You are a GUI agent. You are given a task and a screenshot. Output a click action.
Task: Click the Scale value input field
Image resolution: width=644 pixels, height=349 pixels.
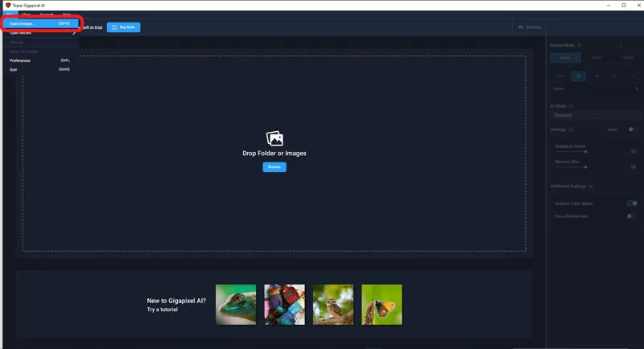click(x=596, y=88)
